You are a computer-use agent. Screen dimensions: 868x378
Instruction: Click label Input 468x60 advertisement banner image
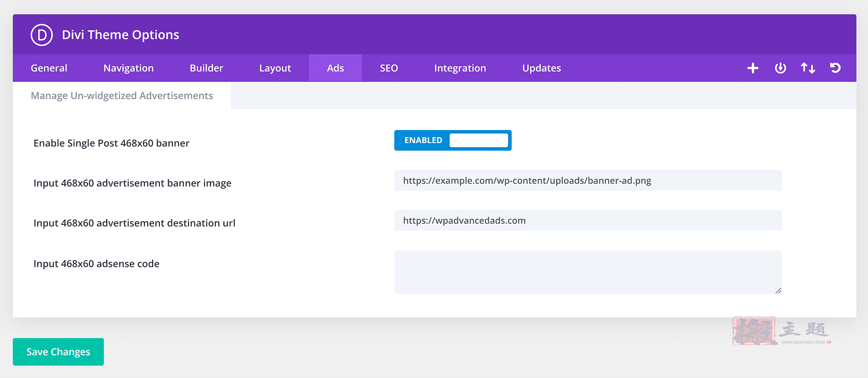point(132,183)
